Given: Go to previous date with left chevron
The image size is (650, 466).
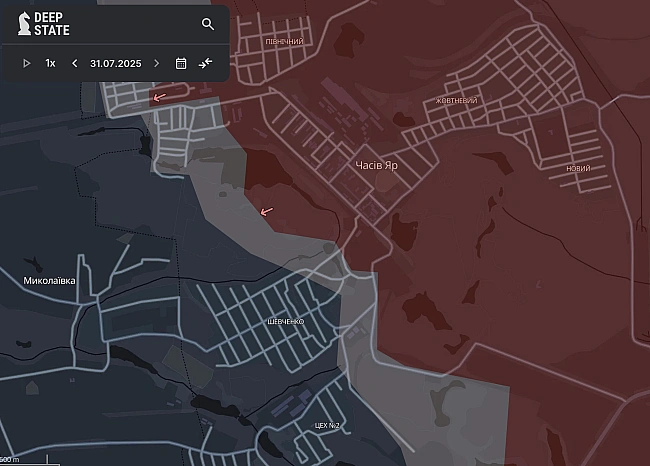Looking at the screenshot, I should tap(75, 63).
